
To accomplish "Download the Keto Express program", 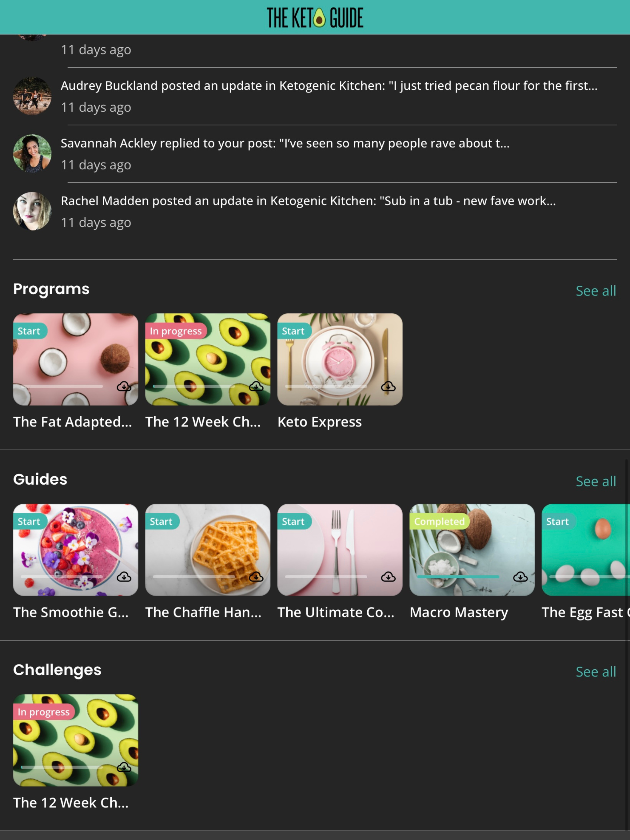I will (x=388, y=386).
